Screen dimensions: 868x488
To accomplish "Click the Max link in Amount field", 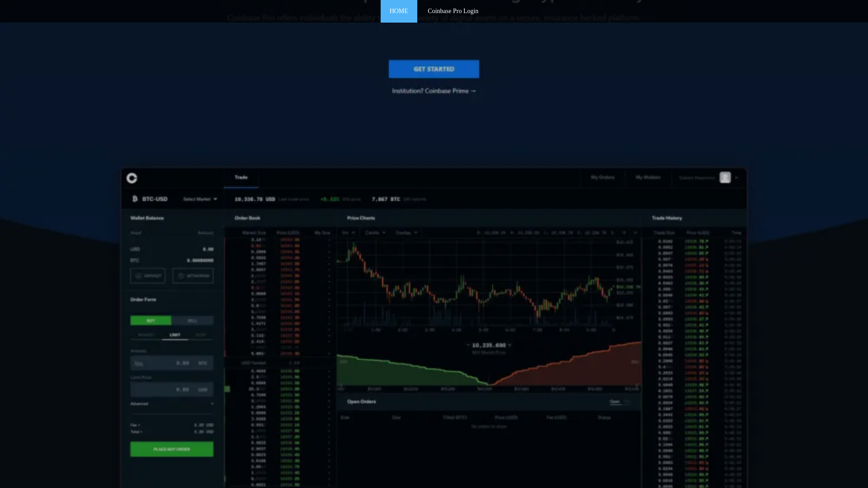I will (138, 363).
